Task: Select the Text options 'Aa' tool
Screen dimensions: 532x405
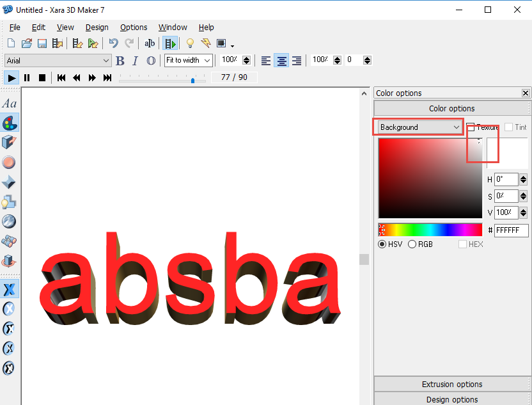Action: (x=10, y=104)
